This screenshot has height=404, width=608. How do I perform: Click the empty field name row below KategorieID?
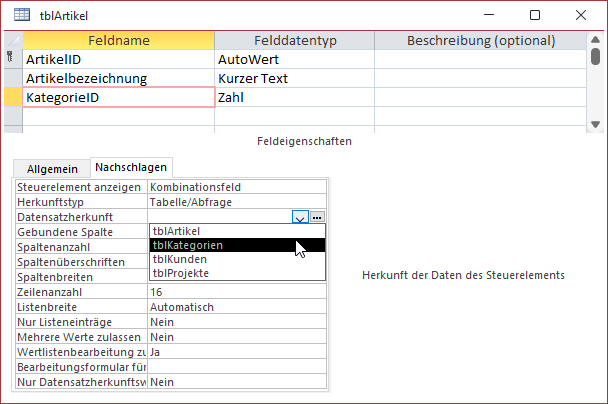click(119, 116)
